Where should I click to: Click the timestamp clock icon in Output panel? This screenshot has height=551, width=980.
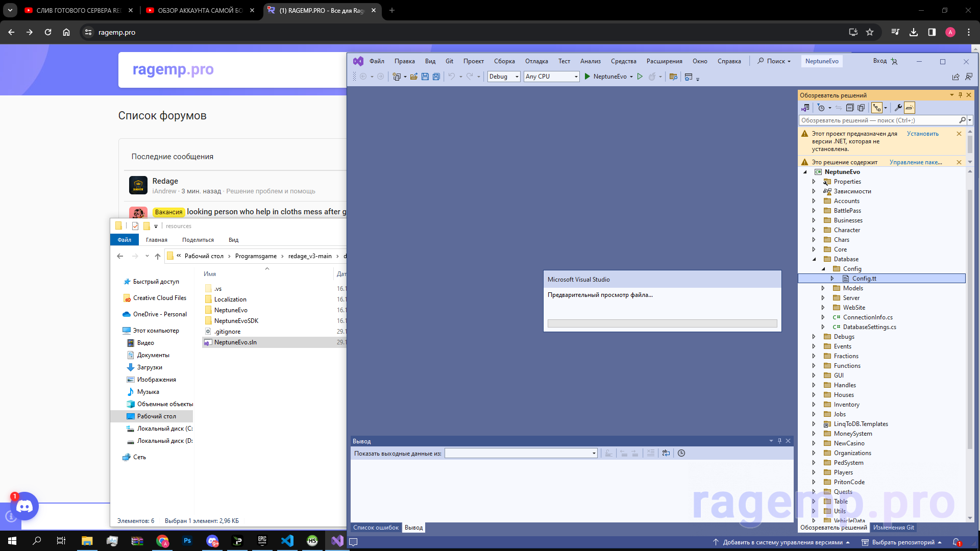681,453
